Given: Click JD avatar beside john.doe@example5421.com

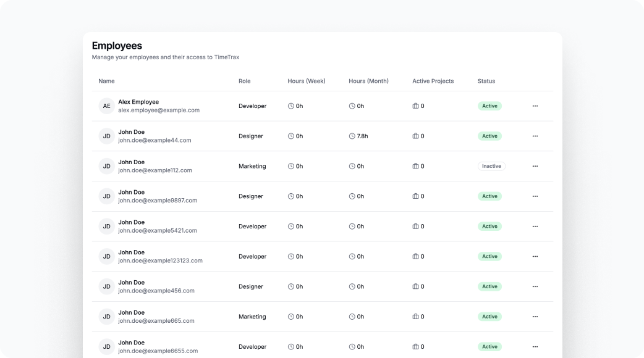Looking at the screenshot, I should (x=106, y=227).
